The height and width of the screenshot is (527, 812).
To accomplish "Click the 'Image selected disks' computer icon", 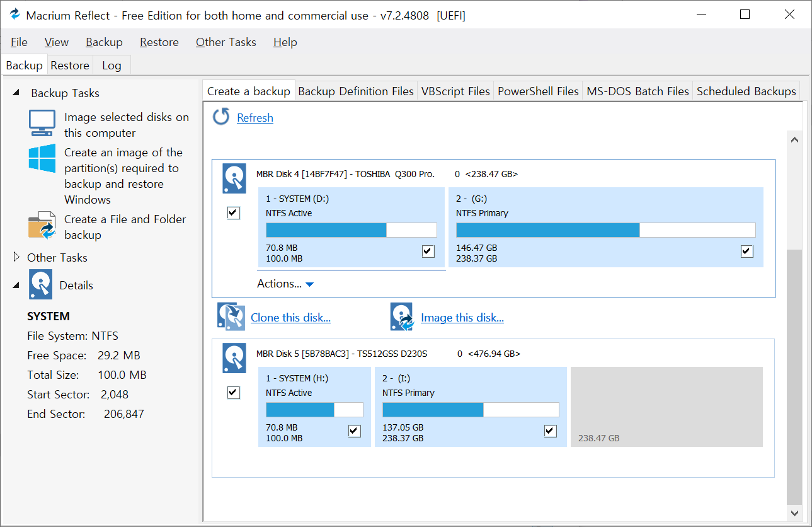I will click(x=42, y=124).
